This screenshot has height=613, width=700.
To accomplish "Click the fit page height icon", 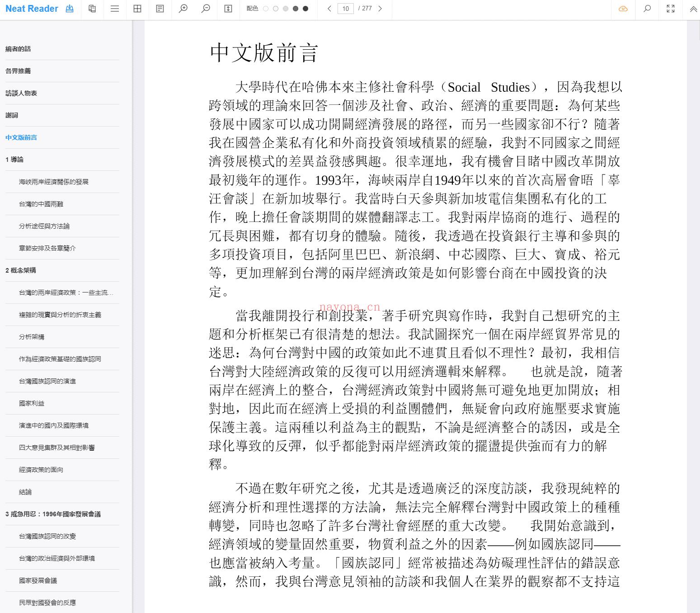I will (228, 9).
